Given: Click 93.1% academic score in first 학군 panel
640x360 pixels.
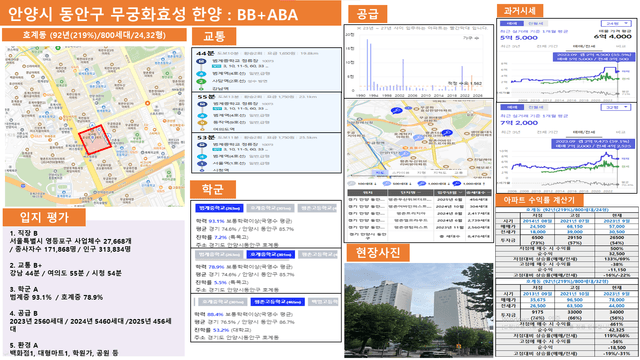Looking at the screenshot, I should (216, 221).
